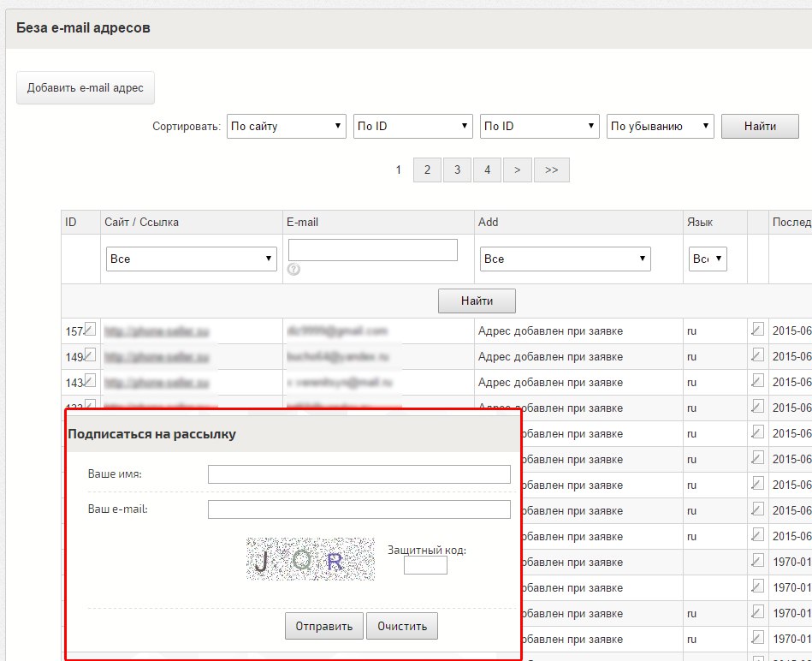Screen dimensions: 812x661
Task: Click the edit icon next to ID 149
Action: [90, 354]
